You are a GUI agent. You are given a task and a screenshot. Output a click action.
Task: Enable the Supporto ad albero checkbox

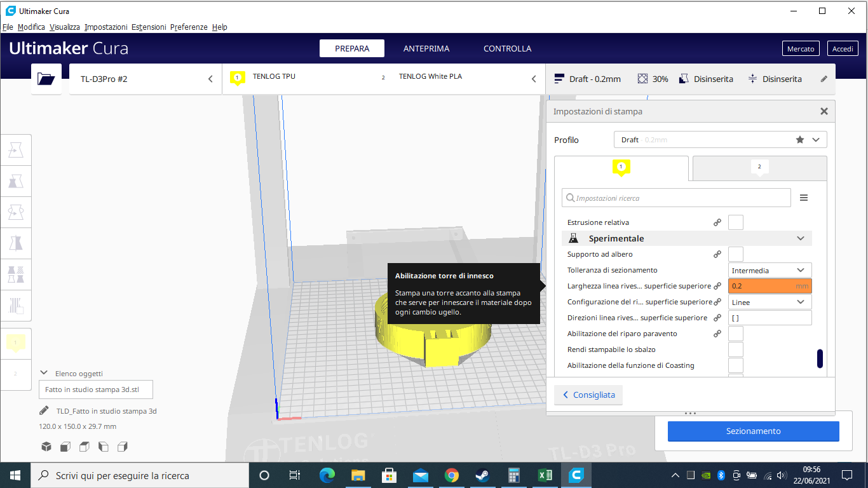pos(735,254)
